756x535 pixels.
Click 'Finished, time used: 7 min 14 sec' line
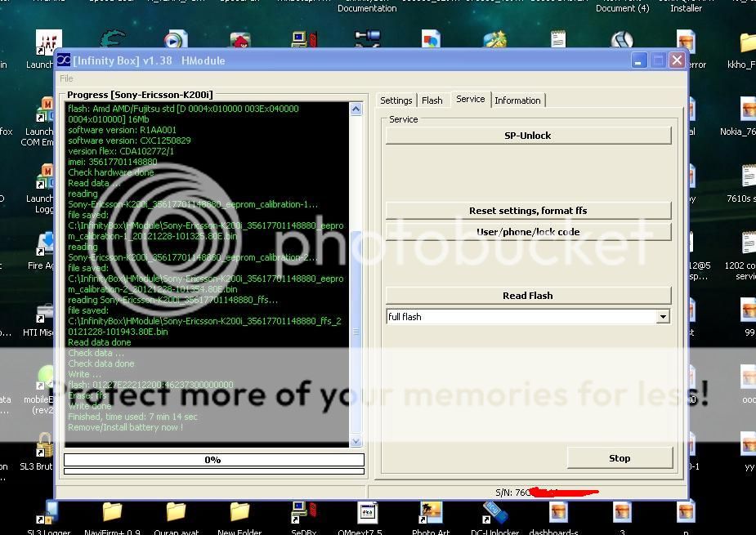(132, 417)
